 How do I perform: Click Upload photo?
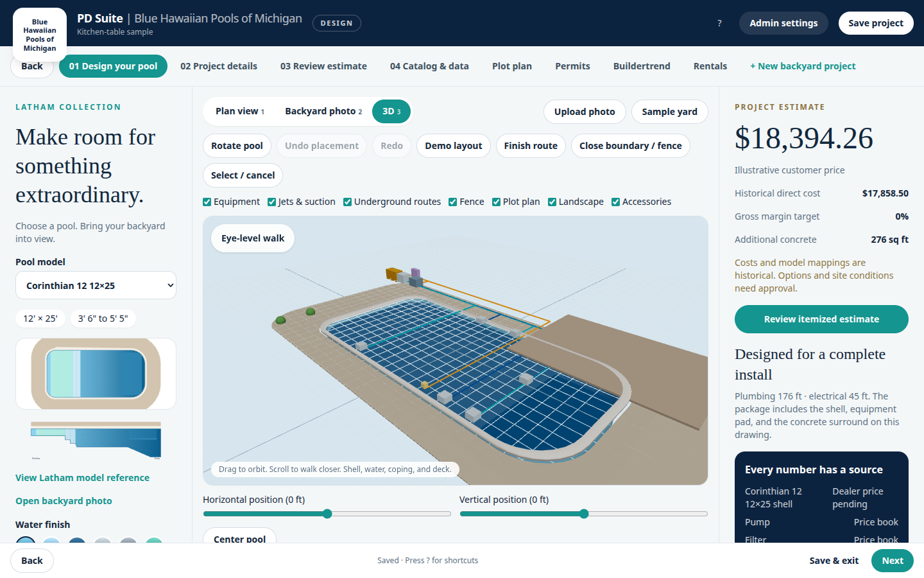pos(585,112)
